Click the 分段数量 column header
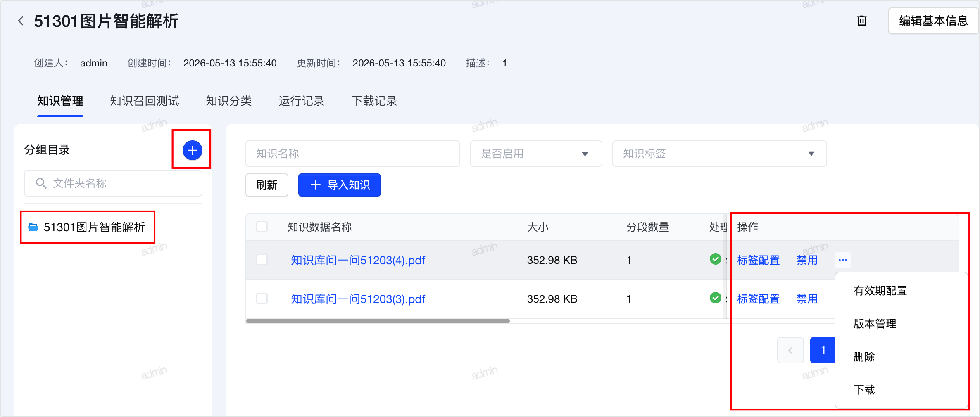Image resolution: width=980 pixels, height=417 pixels. pyautogui.click(x=648, y=227)
